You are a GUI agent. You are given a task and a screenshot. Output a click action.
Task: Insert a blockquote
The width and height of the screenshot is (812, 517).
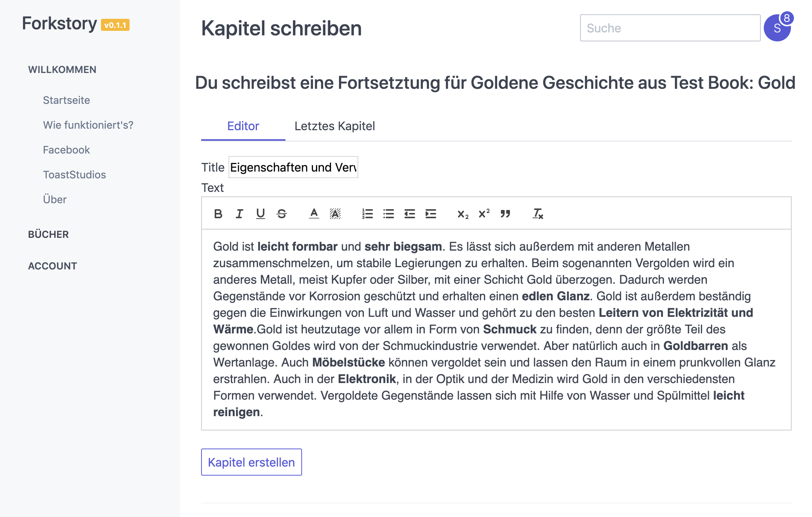(x=505, y=214)
